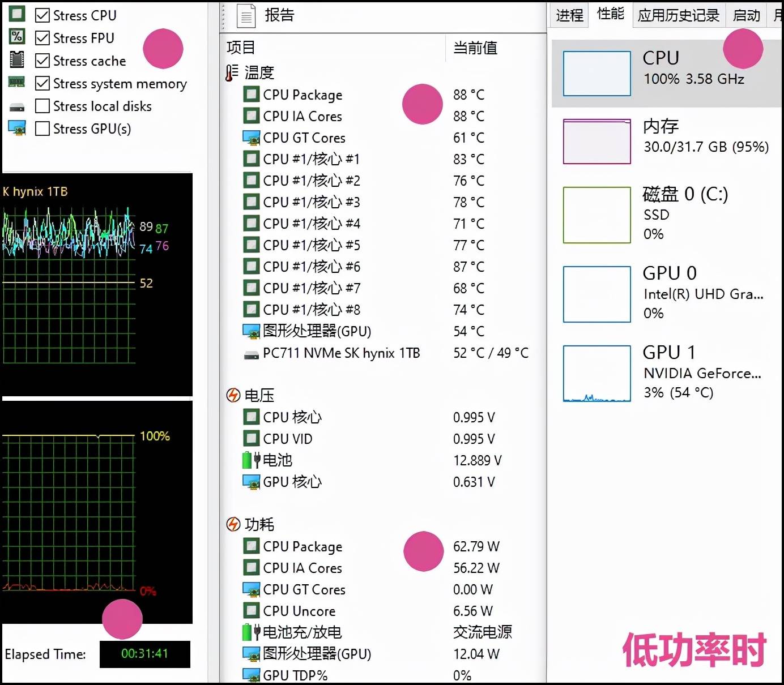Click the hard disk icon beside Stress local disks

pos(16,105)
